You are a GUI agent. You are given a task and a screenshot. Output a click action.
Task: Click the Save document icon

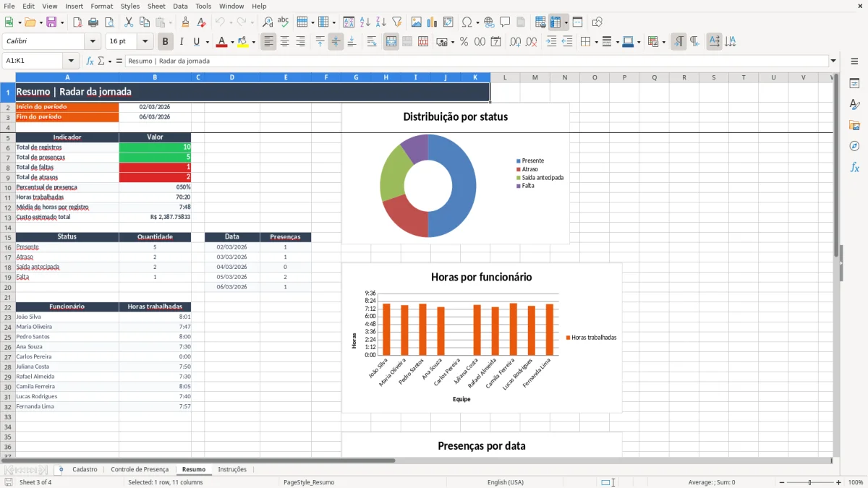(51, 22)
